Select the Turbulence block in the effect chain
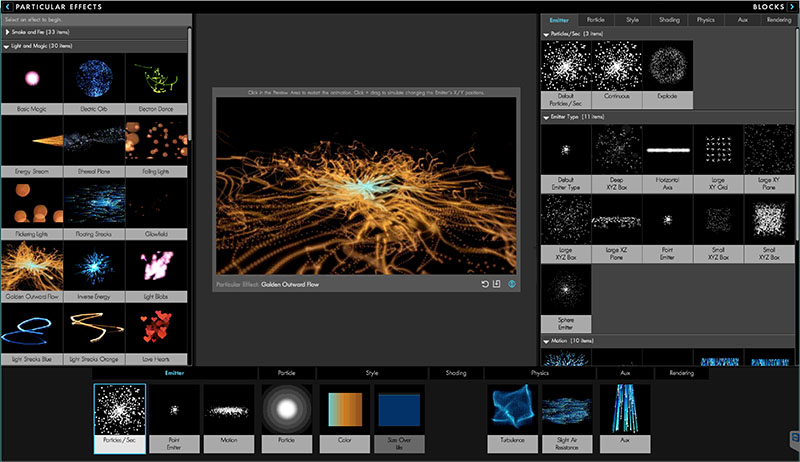This screenshot has height=462, width=800. (512, 416)
